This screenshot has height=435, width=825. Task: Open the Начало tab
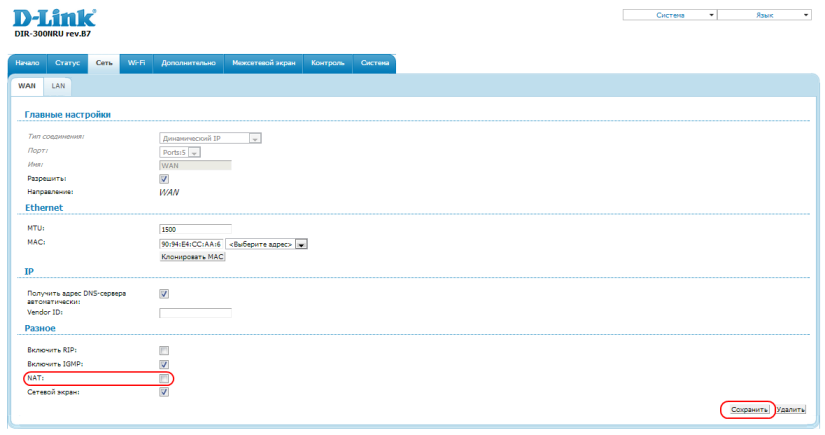pos(27,64)
